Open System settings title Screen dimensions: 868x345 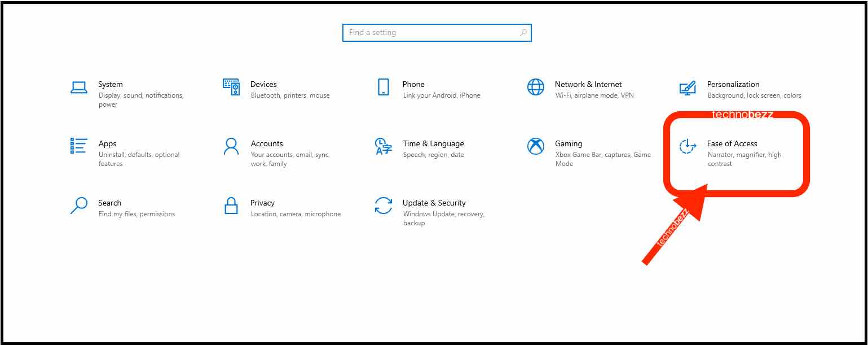pos(111,84)
